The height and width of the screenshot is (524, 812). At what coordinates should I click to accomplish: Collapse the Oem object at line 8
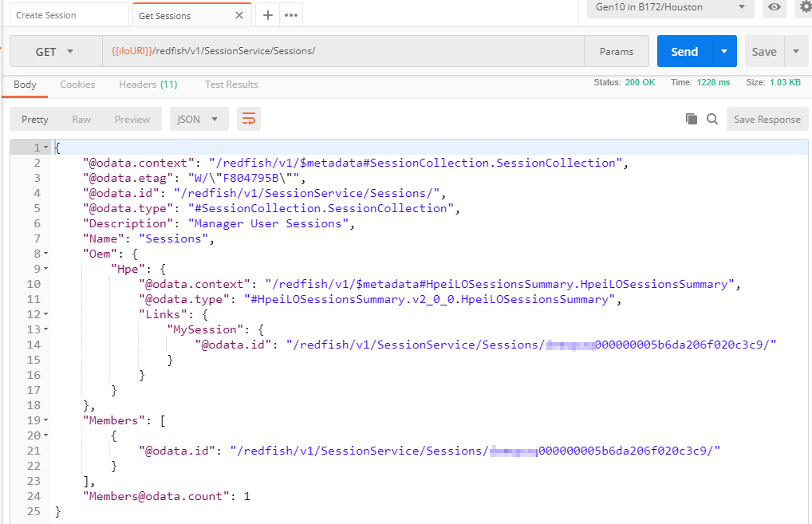coord(45,254)
